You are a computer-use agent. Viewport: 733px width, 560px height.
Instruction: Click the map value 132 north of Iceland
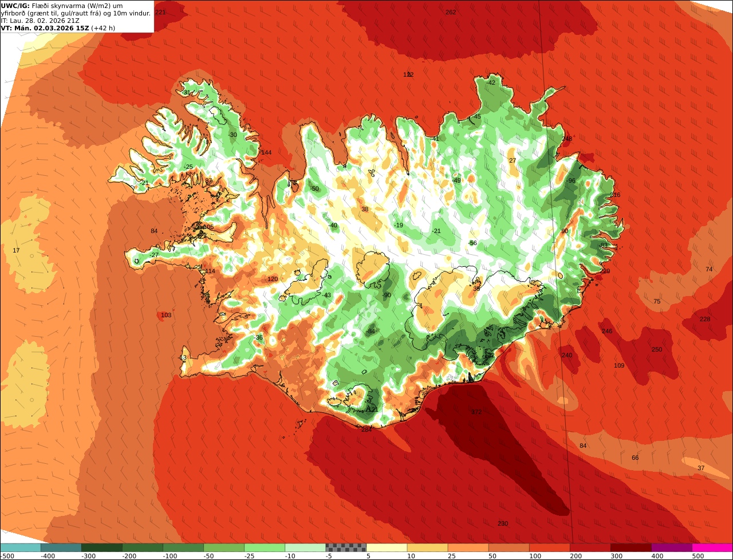click(408, 75)
